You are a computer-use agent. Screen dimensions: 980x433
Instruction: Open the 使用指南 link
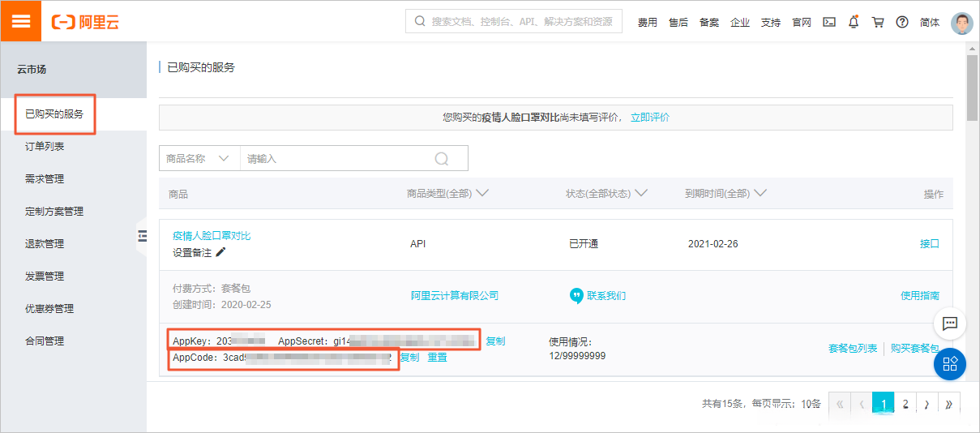tap(921, 296)
